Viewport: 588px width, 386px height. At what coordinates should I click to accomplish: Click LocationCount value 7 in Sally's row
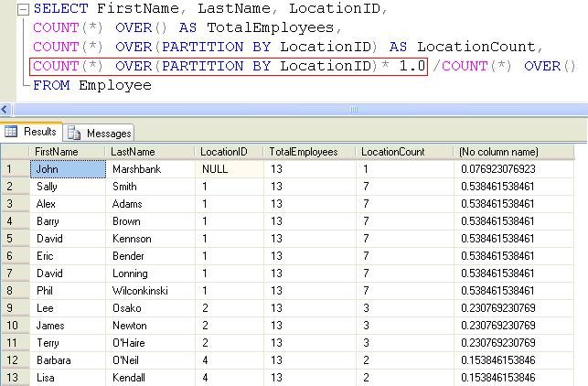405,187
